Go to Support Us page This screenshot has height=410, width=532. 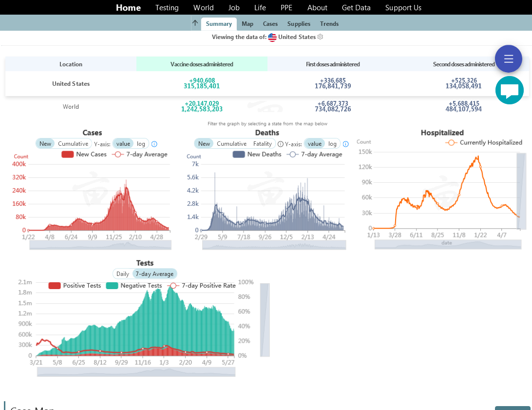tap(403, 8)
